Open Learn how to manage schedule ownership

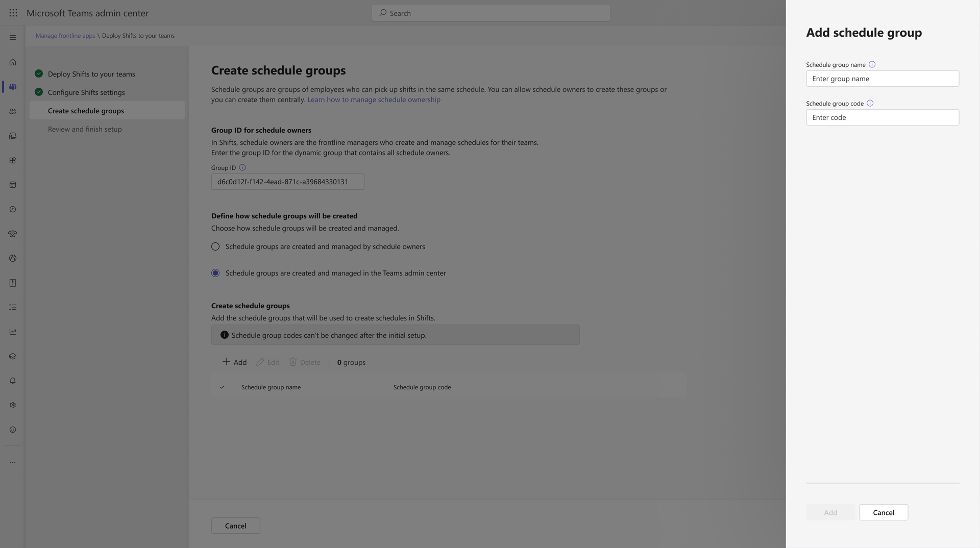pyautogui.click(x=374, y=99)
